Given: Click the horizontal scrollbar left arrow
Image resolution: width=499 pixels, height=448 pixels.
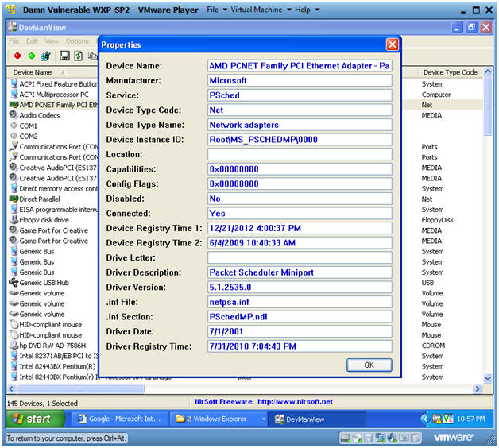Looking at the screenshot, I should point(11,388).
